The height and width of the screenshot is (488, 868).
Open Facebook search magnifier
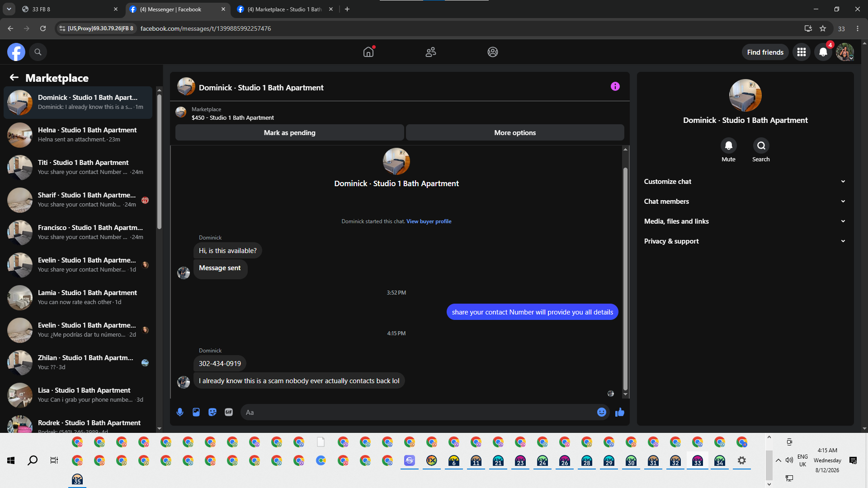38,52
